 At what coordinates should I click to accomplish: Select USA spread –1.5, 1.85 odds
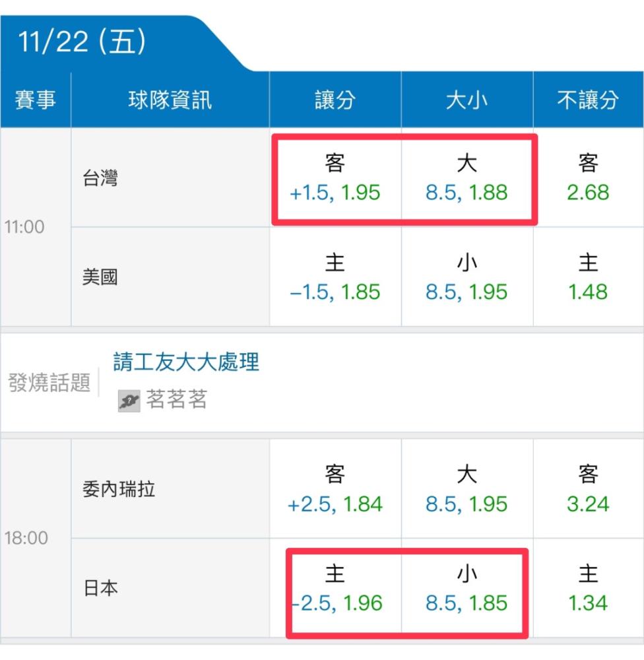click(x=335, y=277)
